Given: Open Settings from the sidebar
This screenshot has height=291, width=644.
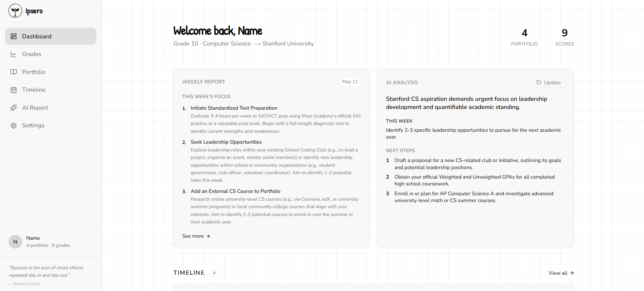Looking at the screenshot, I should tap(51, 126).
